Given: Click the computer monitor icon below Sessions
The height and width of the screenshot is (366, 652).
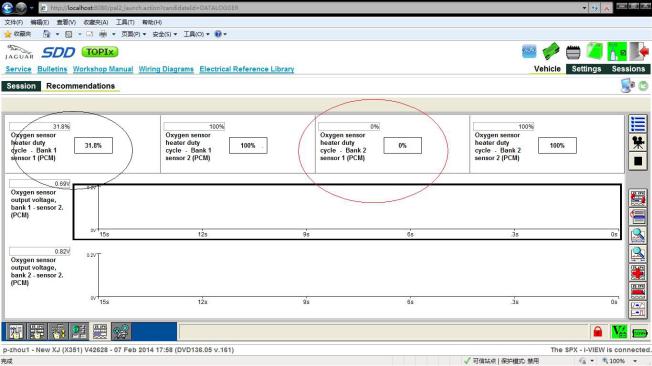Looking at the screenshot, I should pyautogui.click(x=627, y=86).
